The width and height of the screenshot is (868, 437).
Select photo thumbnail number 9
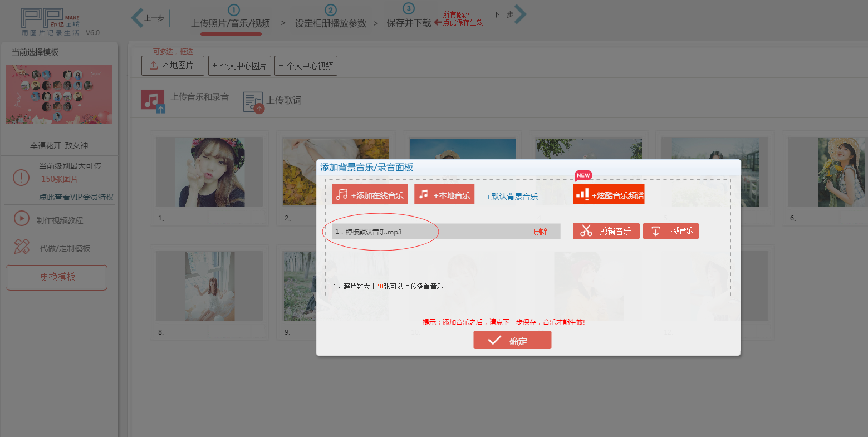(300, 286)
